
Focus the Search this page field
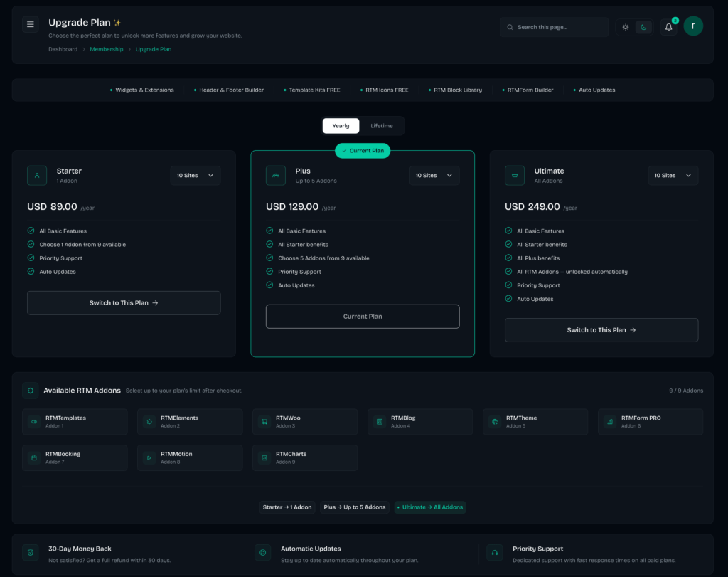(x=554, y=27)
